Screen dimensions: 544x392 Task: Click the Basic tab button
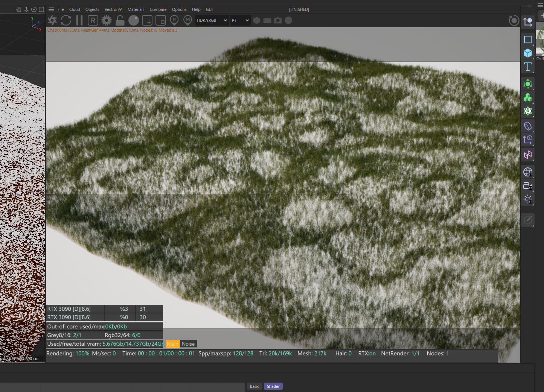[254, 386]
